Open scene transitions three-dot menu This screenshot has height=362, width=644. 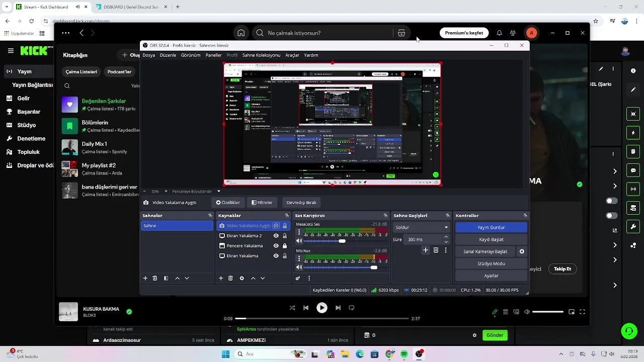tap(446, 250)
